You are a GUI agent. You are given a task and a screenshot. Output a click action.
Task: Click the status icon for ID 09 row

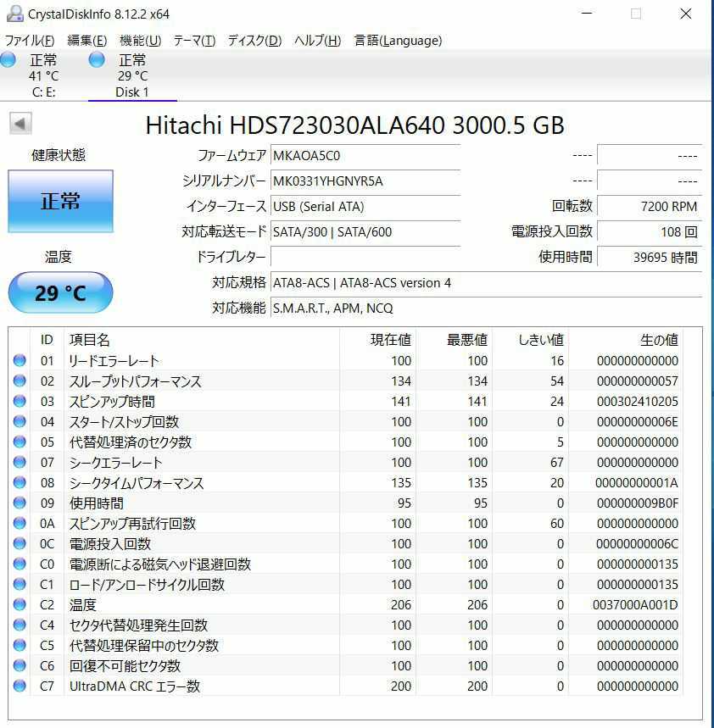point(20,503)
